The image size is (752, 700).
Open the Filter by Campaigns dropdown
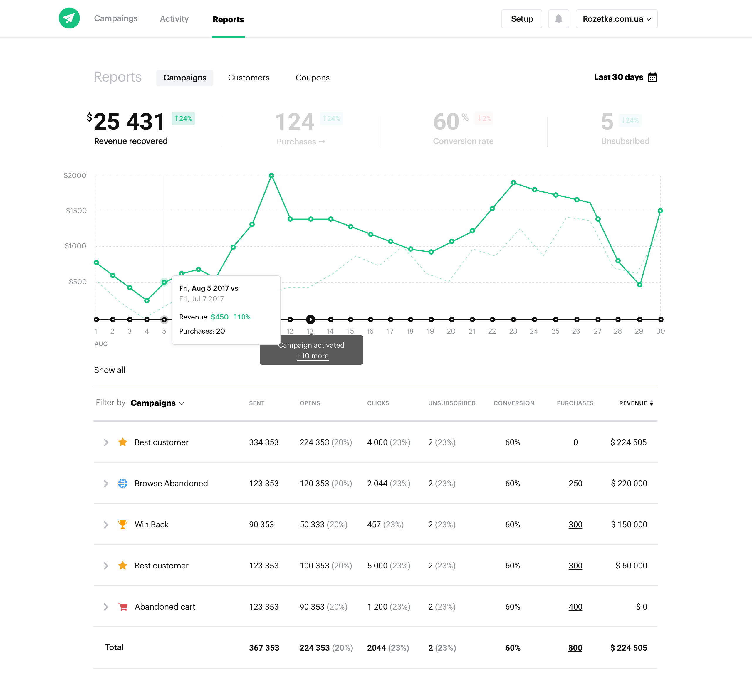(x=157, y=403)
